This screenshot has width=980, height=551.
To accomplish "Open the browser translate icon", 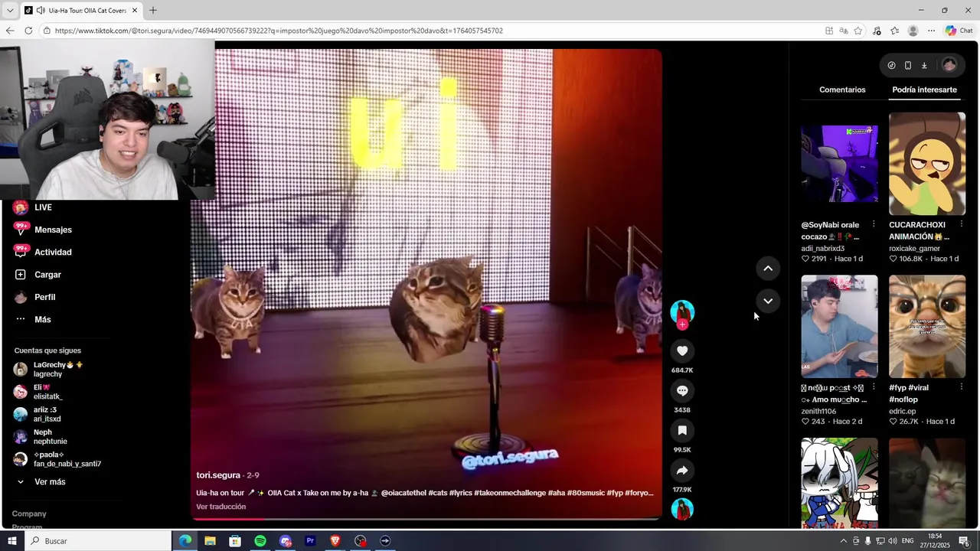I will coord(843,31).
